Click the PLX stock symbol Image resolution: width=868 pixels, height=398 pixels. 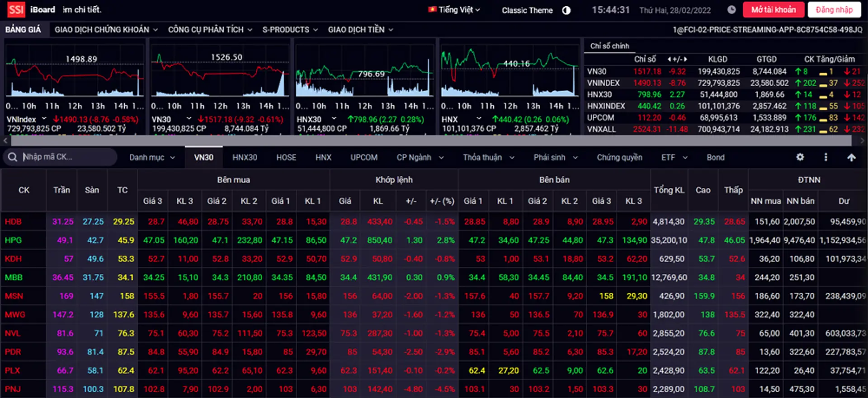coord(13,370)
